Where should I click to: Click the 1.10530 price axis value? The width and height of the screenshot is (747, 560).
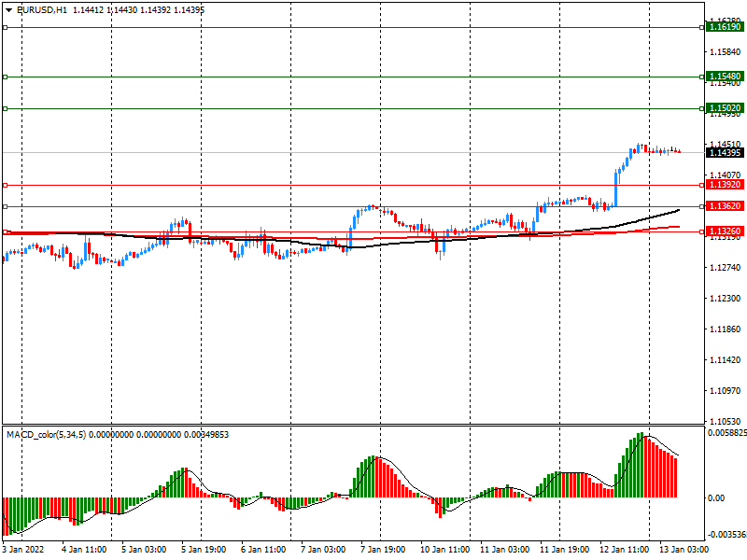(726, 422)
